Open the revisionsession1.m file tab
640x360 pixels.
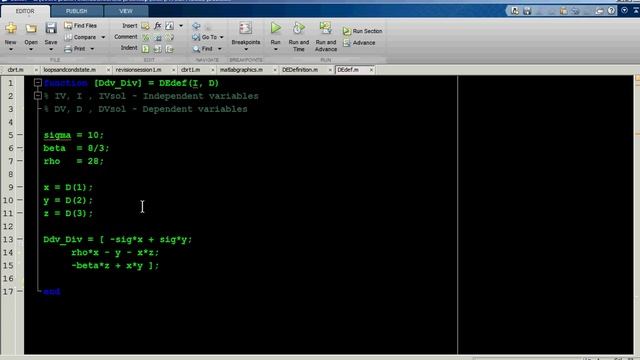coord(138,70)
